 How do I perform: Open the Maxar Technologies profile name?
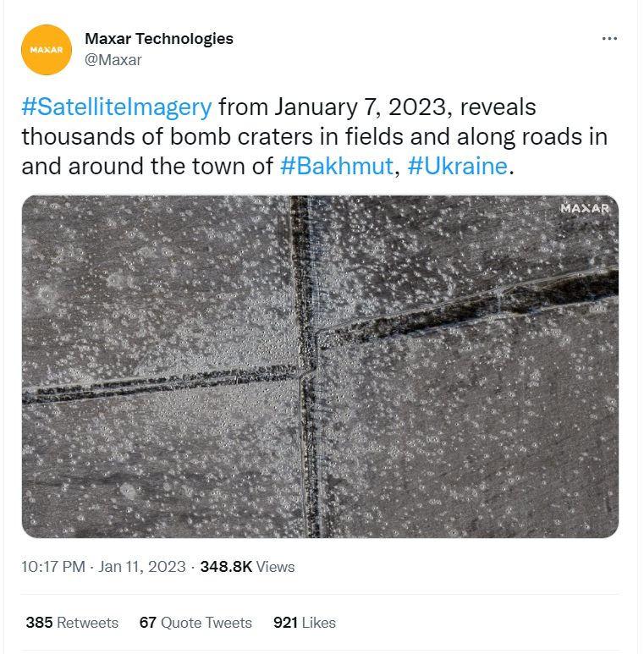tap(159, 39)
